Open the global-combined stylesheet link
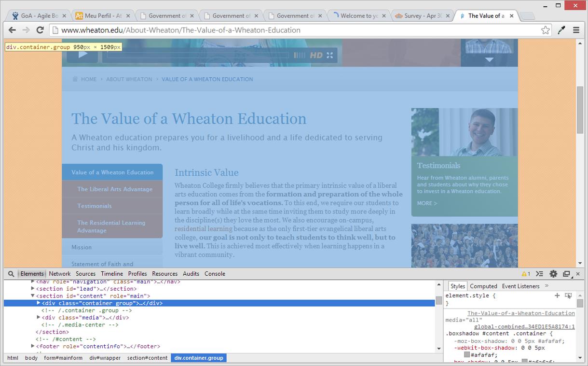Image resolution: width=588 pixels, height=366 pixels. pyautogui.click(x=524, y=327)
